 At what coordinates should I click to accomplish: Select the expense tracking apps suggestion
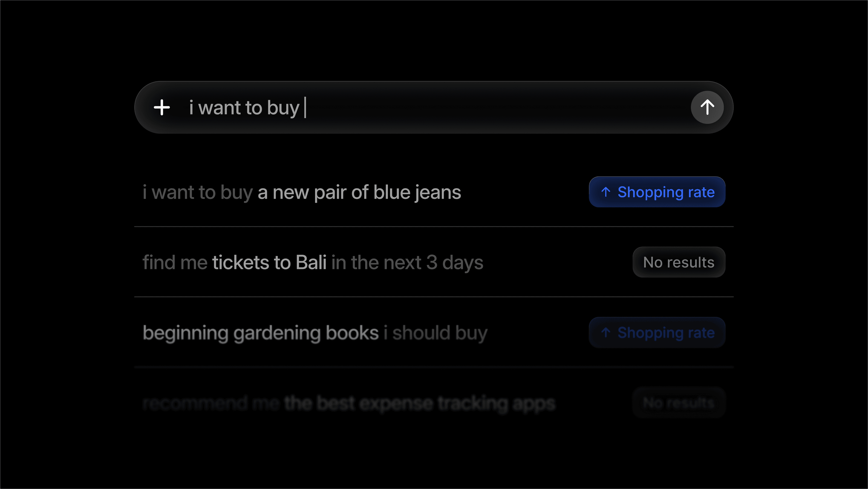click(348, 402)
